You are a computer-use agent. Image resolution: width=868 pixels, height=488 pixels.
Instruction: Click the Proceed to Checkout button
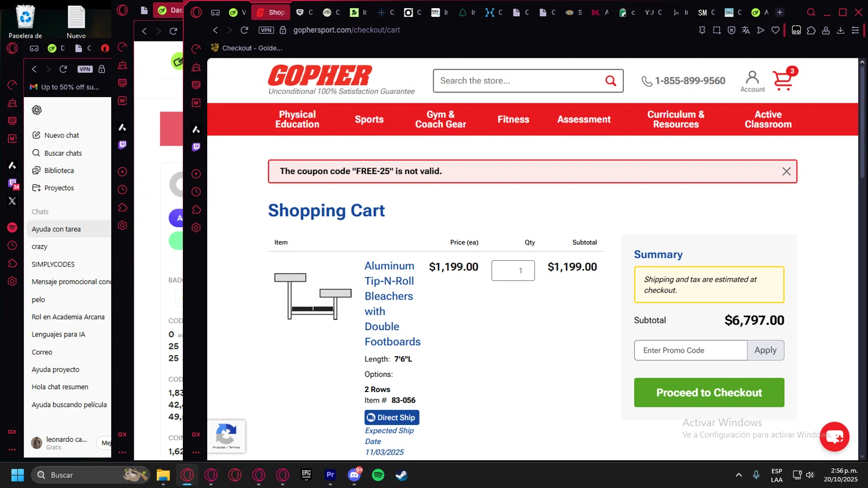click(x=709, y=393)
